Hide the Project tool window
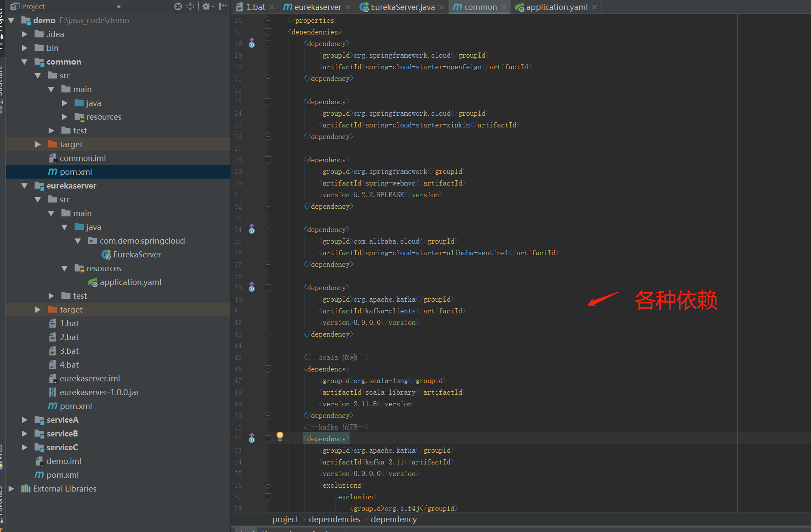This screenshot has height=532, width=811. 223,6
